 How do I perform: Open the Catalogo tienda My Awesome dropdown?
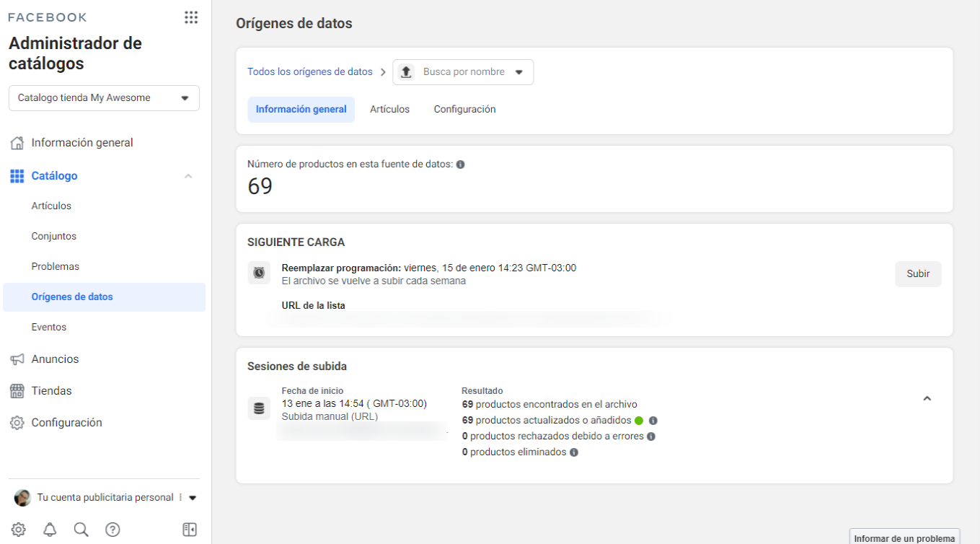click(104, 98)
